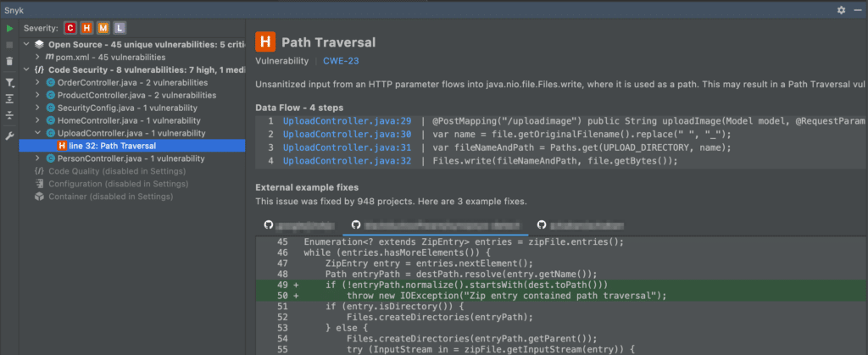868x355 pixels.
Task: Expand ProductController.java vulnerabilities
Action: (x=37, y=95)
